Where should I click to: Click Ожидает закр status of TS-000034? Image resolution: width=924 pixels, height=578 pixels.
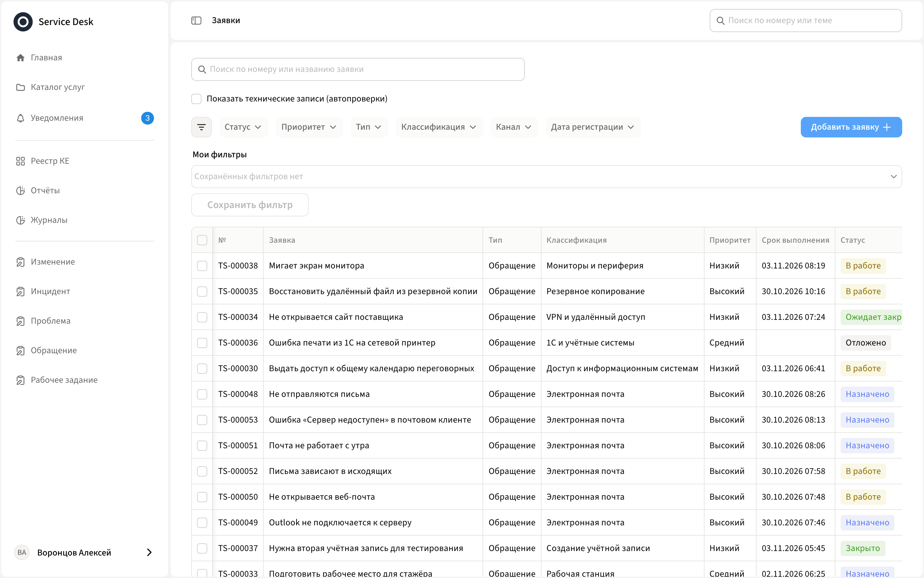871,317
